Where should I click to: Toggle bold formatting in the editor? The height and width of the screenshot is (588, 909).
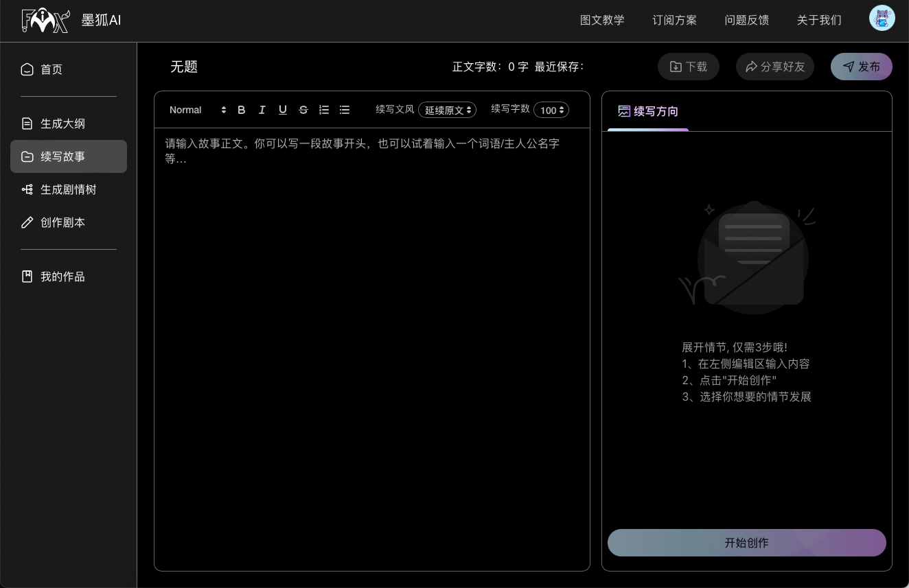tap(242, 110)
